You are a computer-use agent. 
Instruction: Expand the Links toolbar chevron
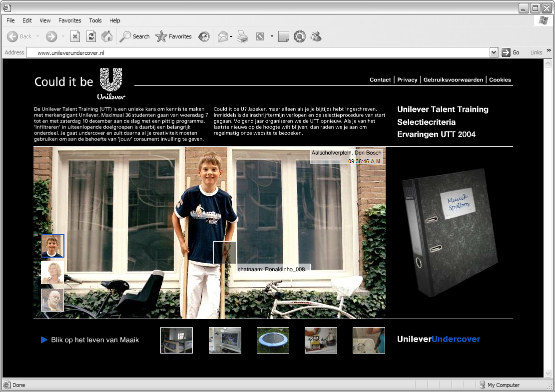(549, 50)
